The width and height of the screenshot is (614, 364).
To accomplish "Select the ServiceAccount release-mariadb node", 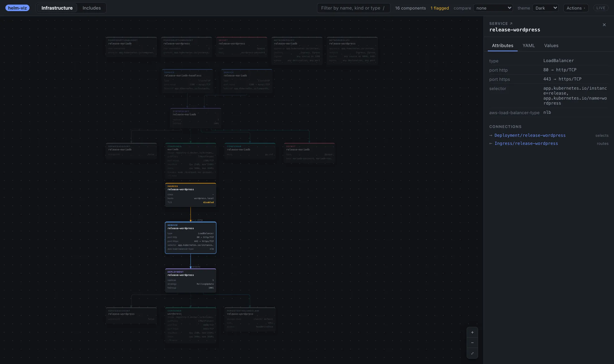I will tap(131, 151).
